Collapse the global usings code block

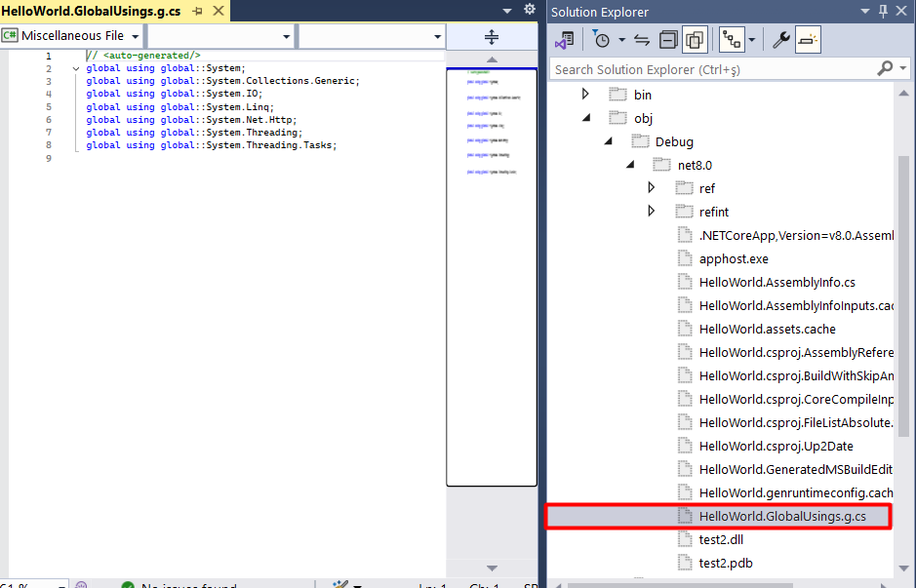coord(76,69)
